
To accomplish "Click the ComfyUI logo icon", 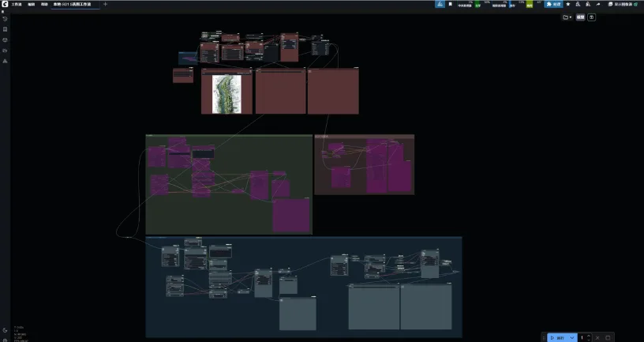I will coord(5,4).
